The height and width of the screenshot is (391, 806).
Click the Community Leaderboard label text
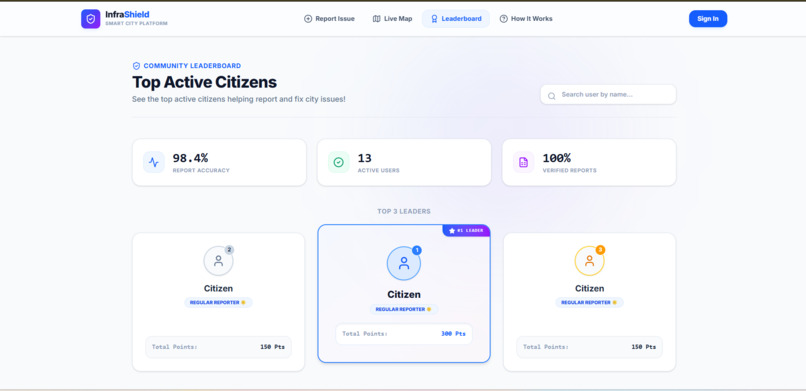click(192, 66)
